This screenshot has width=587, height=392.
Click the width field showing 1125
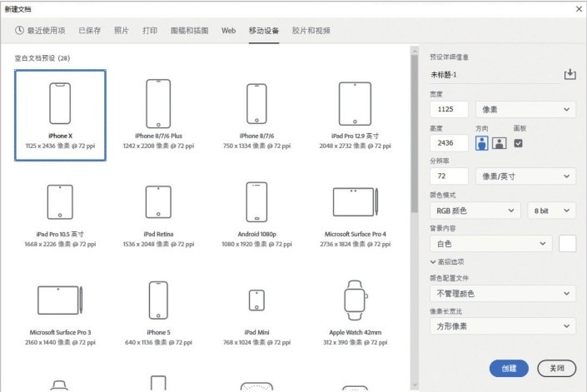coord(449,110)
